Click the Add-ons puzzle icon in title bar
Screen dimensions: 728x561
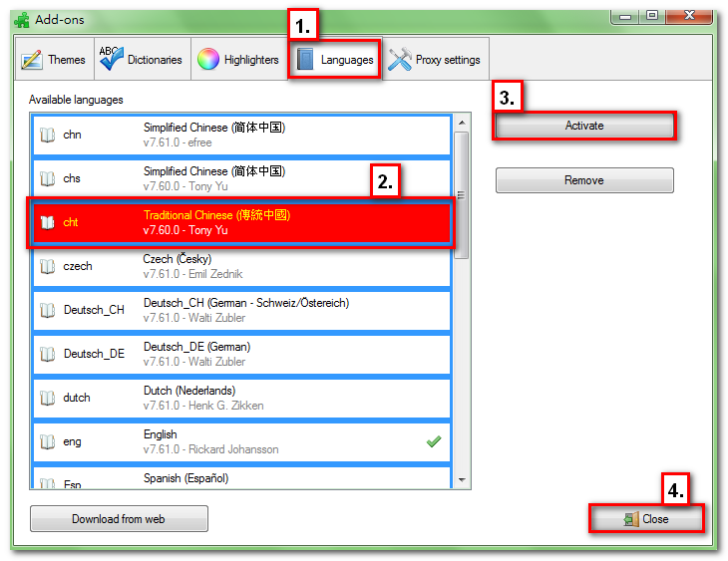point(21,18)
